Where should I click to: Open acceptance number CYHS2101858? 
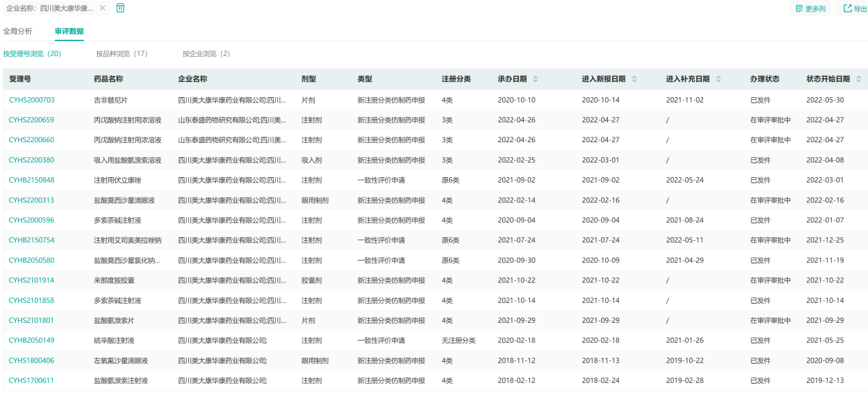31,300
